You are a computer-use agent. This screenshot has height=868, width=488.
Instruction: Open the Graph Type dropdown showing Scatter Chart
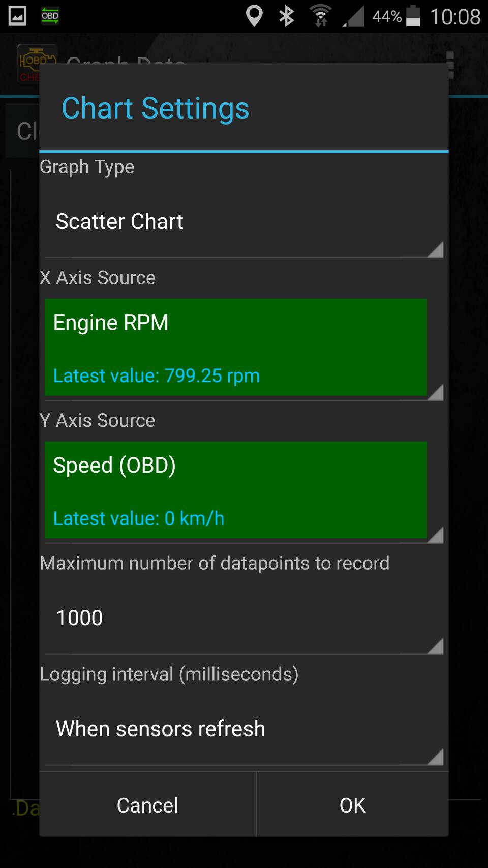243,222
